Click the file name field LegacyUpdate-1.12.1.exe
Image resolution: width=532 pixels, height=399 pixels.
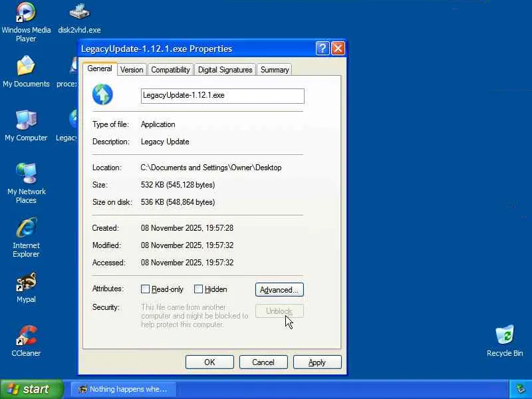click(x=223, y=96)
